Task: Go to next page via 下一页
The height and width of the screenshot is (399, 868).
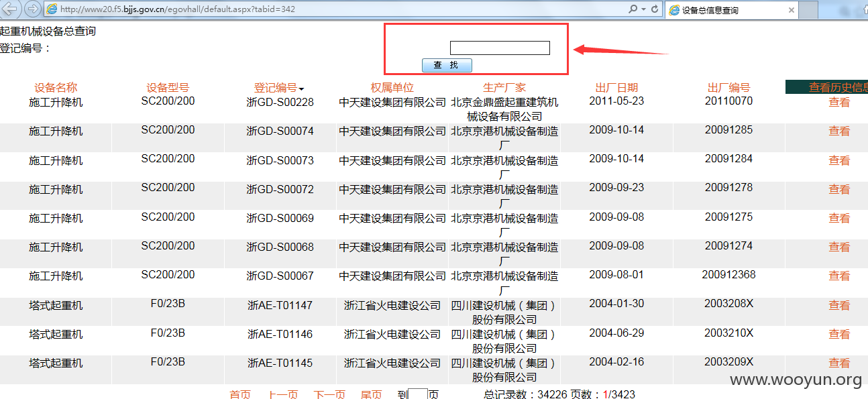Action: tap(329, 394)
